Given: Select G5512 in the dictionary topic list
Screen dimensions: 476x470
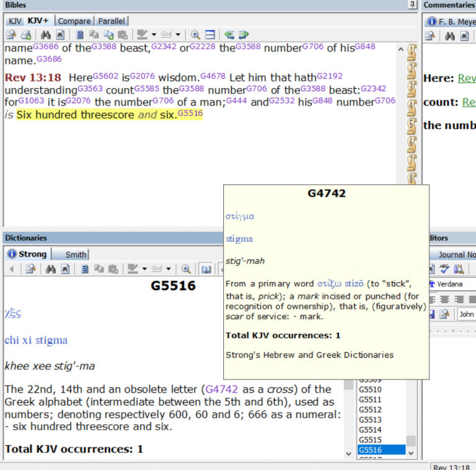Looking at the screenshot, I should point(370,410).
